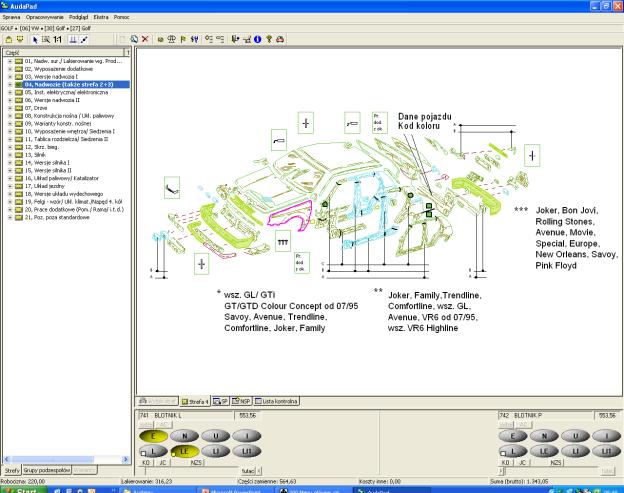The image size is (624, 493).
Task: Toggle E option for BLOTNIK P
Action: tap(513, 436)
